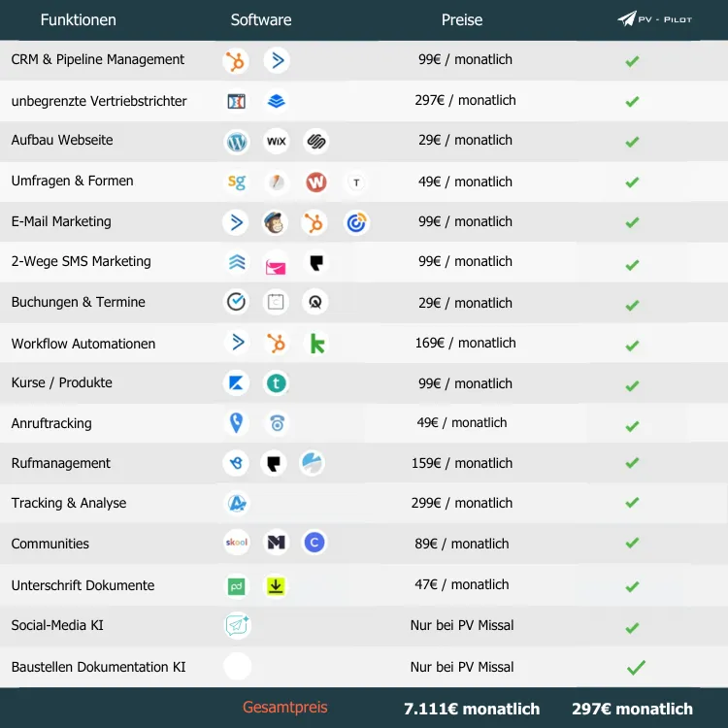Click the Funktionen column header

point(78,19)
